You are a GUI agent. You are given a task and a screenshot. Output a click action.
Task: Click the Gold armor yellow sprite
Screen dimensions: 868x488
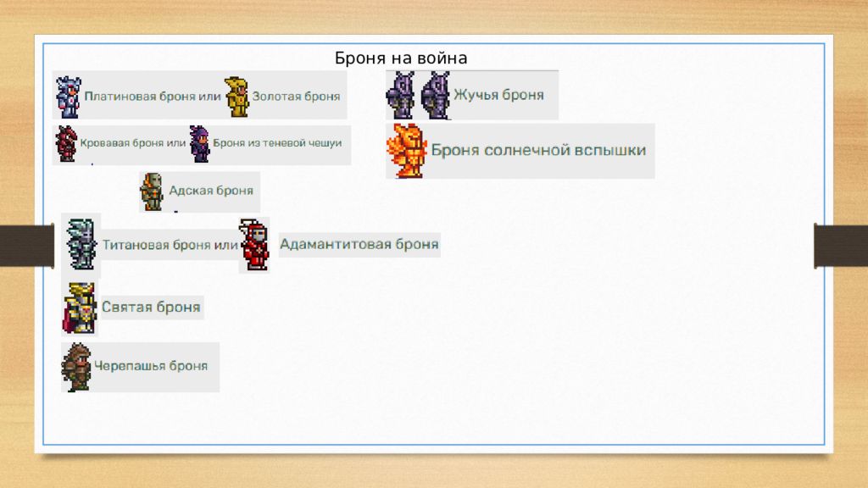[x=237, y=97]
